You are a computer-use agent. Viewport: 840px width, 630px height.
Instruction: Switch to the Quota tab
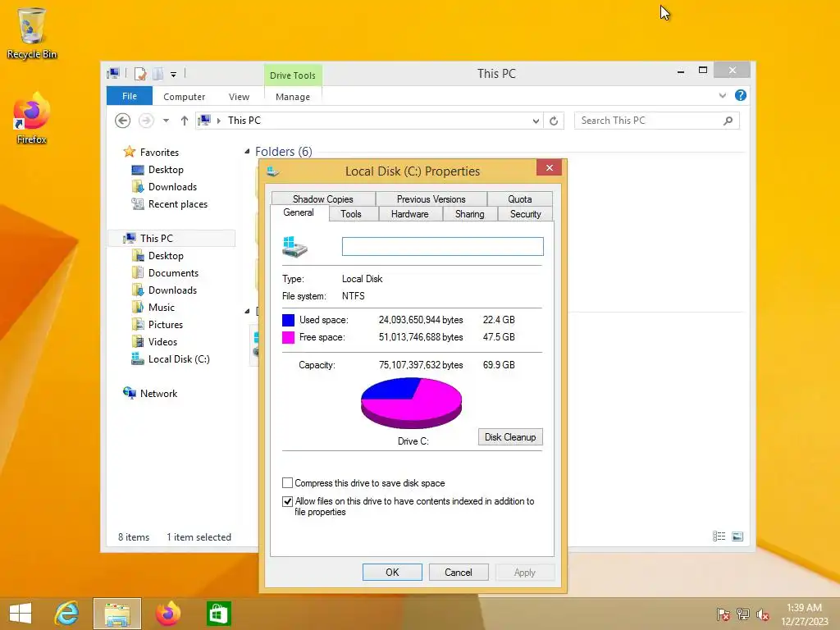519,199
